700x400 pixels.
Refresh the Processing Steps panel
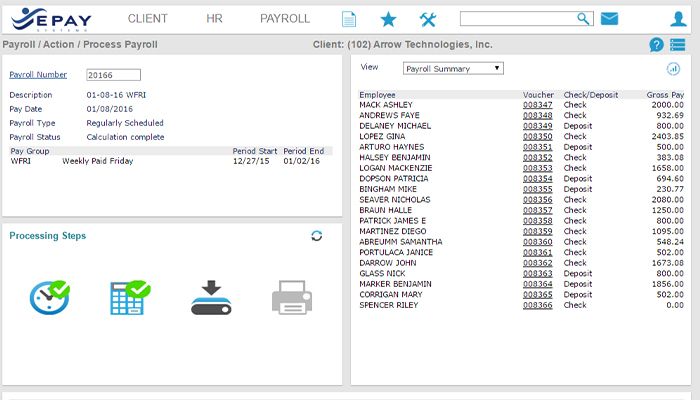pos(317,236)
